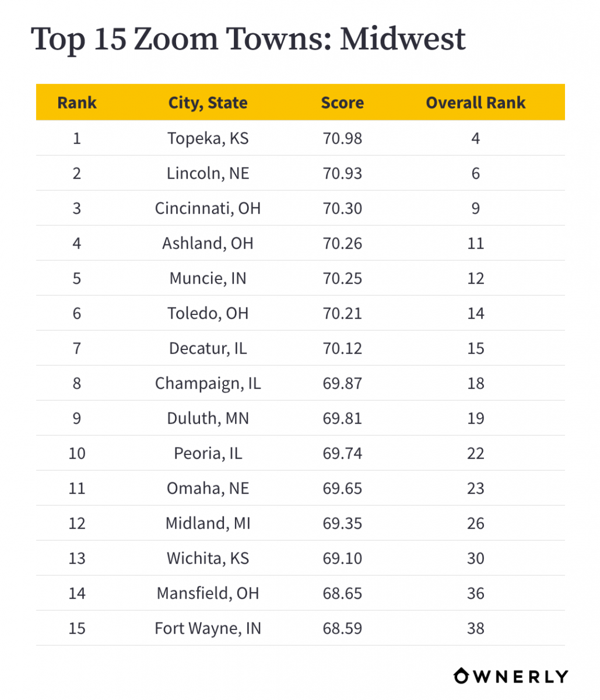This screenshot has height=700, width=600.
Task: Click the score 70.26 for Ashland
Action: (x=342, y=243)
